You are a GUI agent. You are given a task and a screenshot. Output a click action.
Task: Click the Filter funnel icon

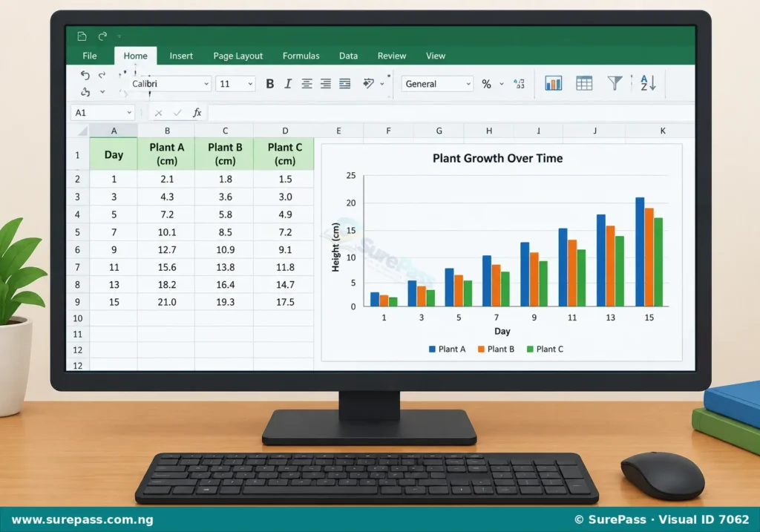point(615,83)
